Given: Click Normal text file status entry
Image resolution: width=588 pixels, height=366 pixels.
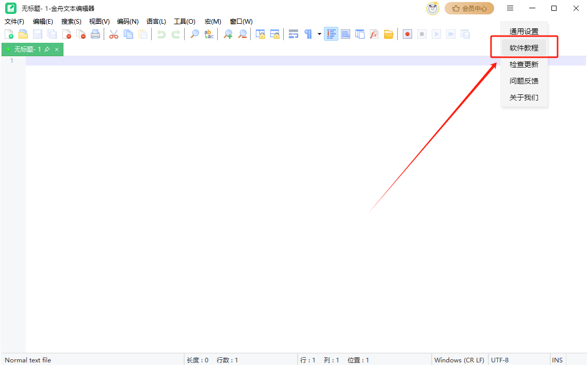Looking at the screenshot, I should (x=28, y=360).
